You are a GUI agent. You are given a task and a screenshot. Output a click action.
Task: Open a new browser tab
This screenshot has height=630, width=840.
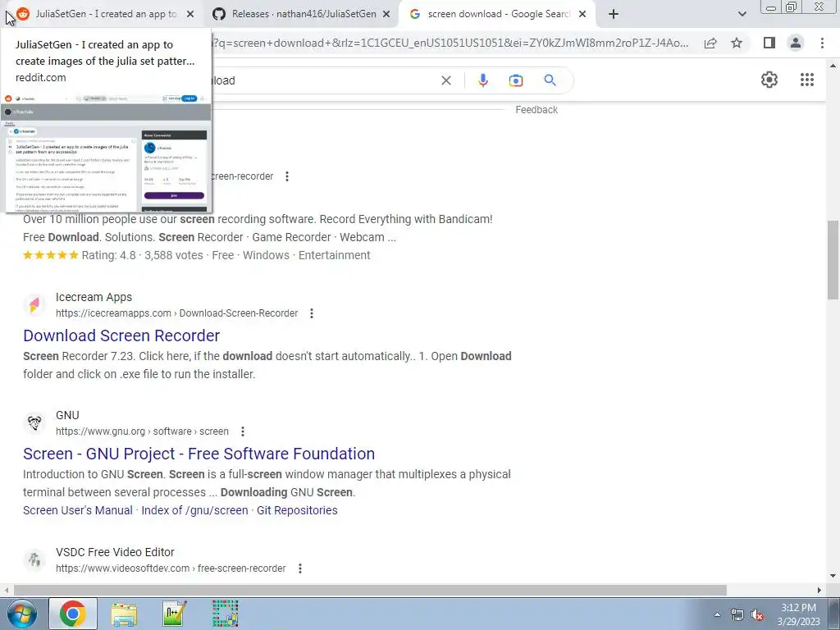click(x=614, y=15)
